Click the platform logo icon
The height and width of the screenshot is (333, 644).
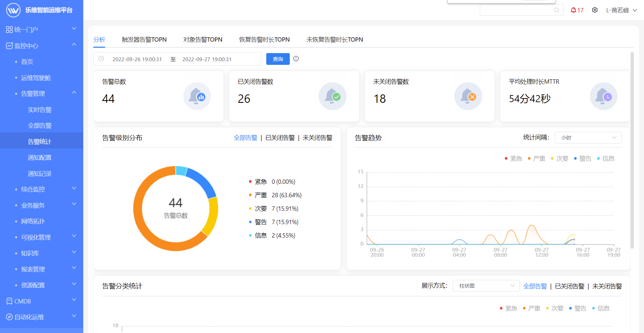coord(13,10)
